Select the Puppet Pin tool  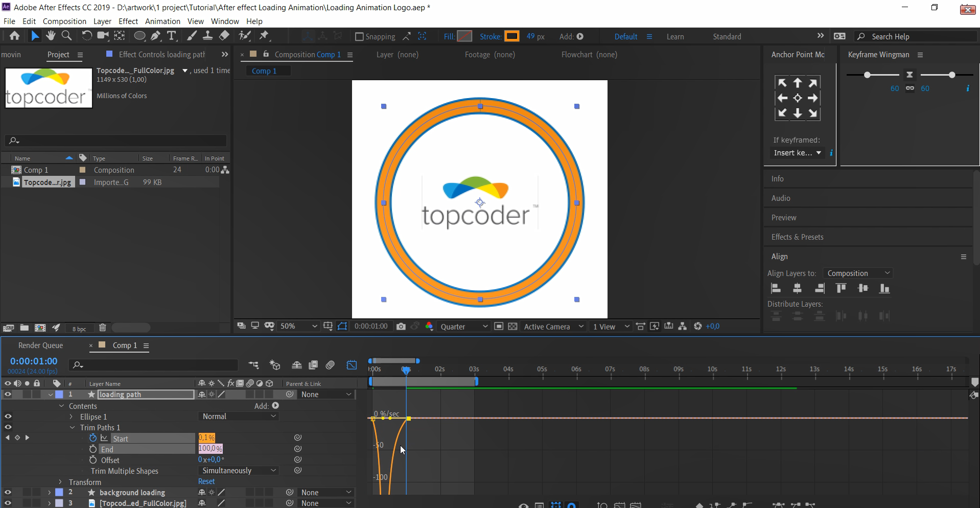pos(264,36)
